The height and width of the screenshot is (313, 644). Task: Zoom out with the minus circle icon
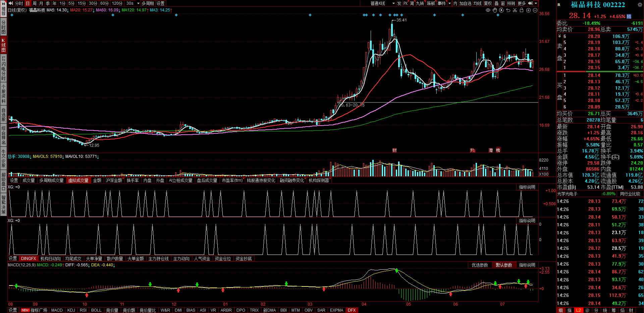(535, 10)
